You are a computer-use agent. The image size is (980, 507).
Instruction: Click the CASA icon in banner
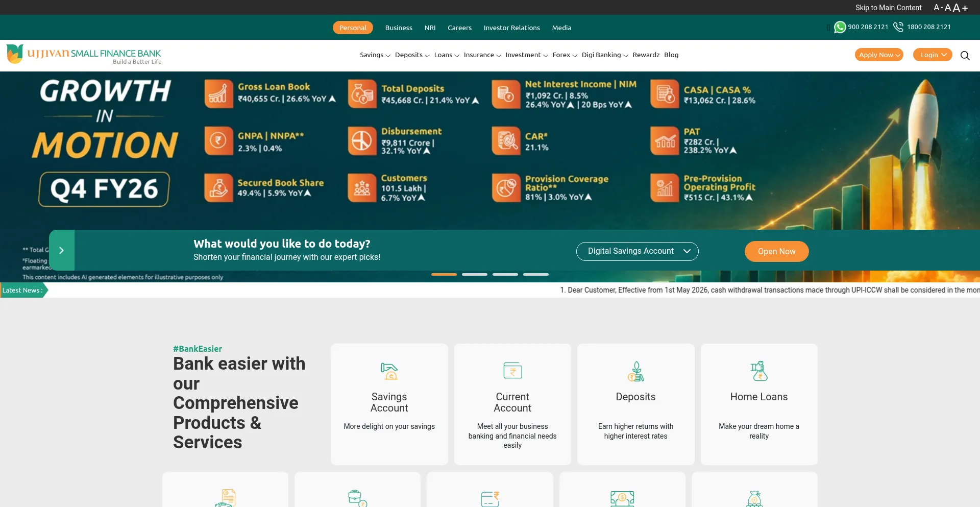[x=665, y=94]
